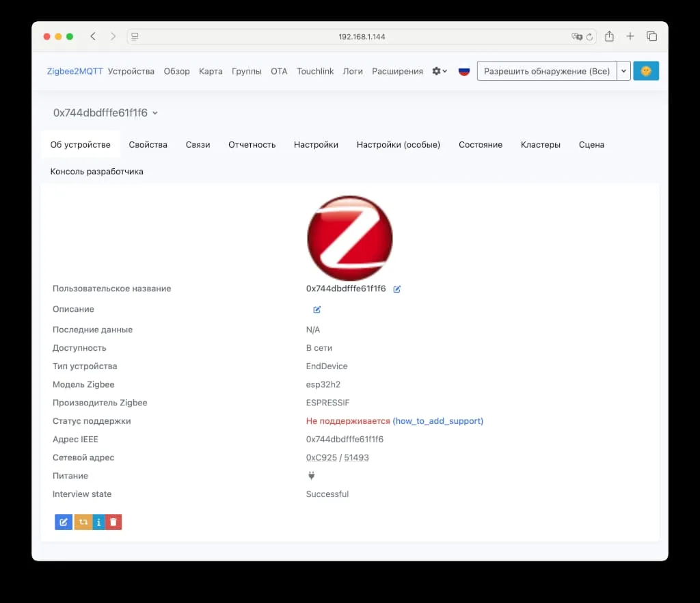
Task: Click the Safari share icon
Action: click(609, 36)
